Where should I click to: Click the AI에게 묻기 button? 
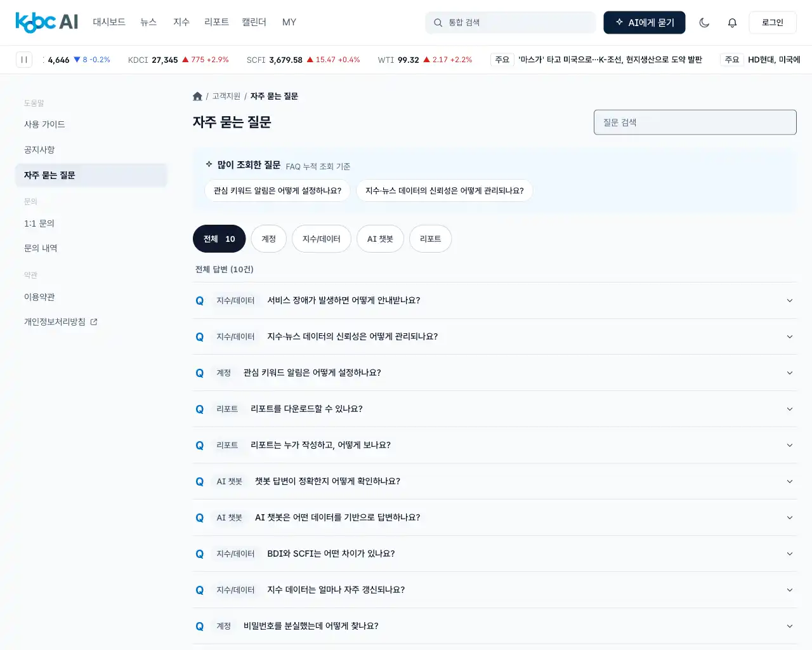click(x=645, y=22)
